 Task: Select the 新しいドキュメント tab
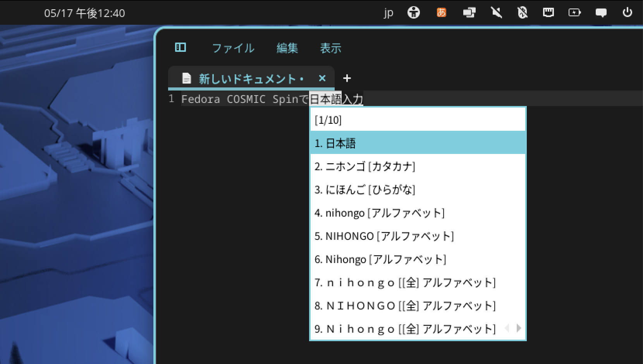(251, 79)
